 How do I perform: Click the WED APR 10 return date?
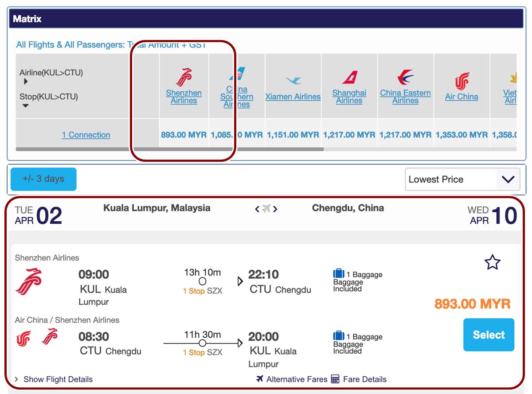click(x=493, y=215)
